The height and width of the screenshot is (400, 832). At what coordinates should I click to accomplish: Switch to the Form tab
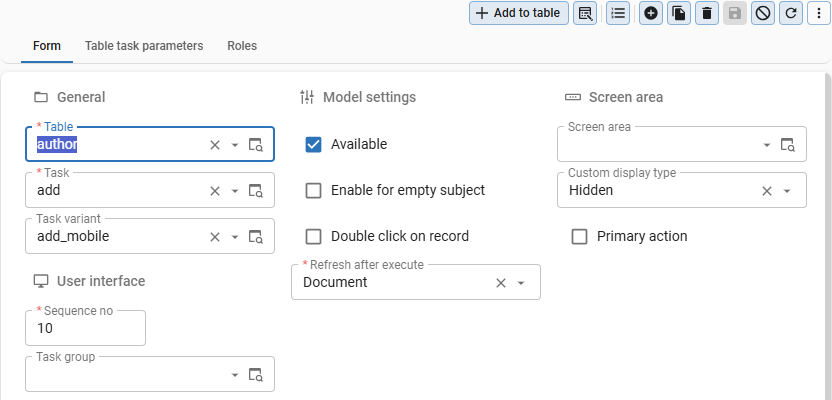tap(47, 46)
